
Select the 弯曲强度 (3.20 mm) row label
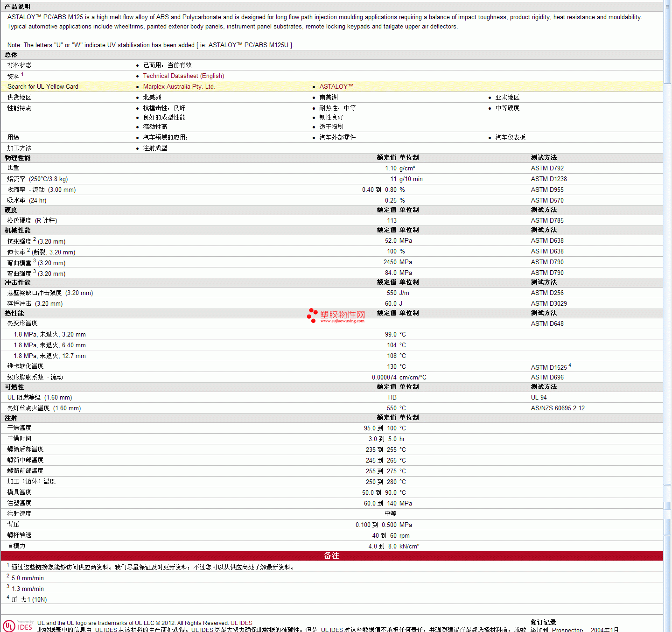36,273
